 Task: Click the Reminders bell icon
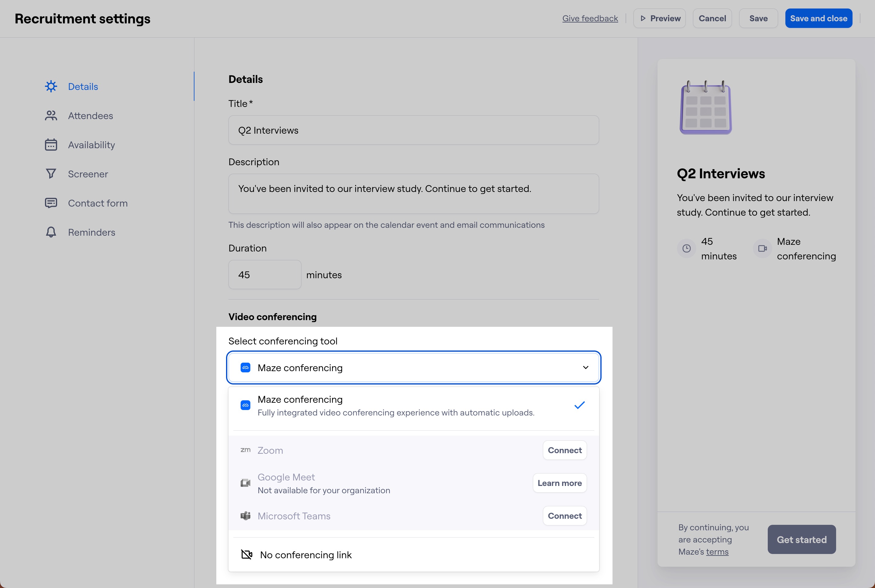coord(51,232)
